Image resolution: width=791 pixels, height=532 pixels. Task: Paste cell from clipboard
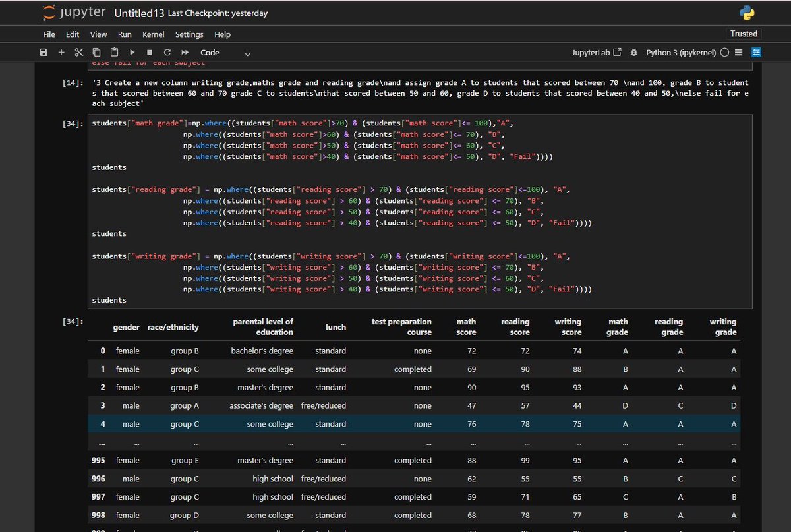coord(114,53)
